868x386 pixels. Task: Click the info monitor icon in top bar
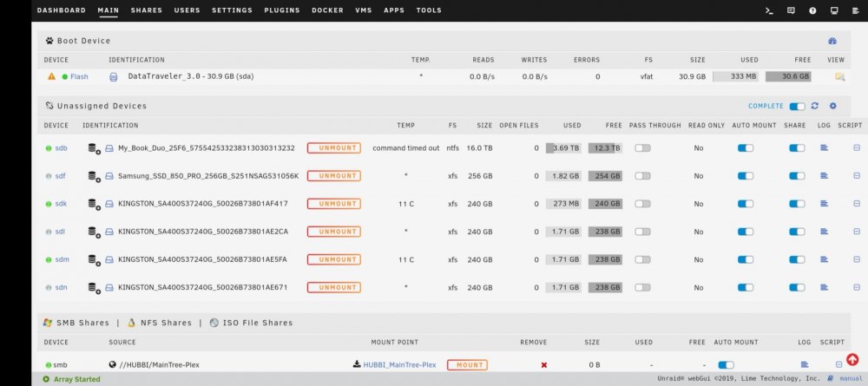834,10
